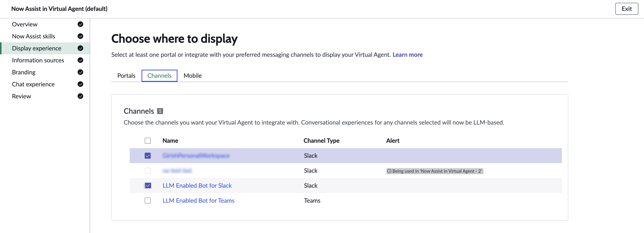Select Display experience step
The width and height of the screenshot is (644, 233).
point(45,48)
